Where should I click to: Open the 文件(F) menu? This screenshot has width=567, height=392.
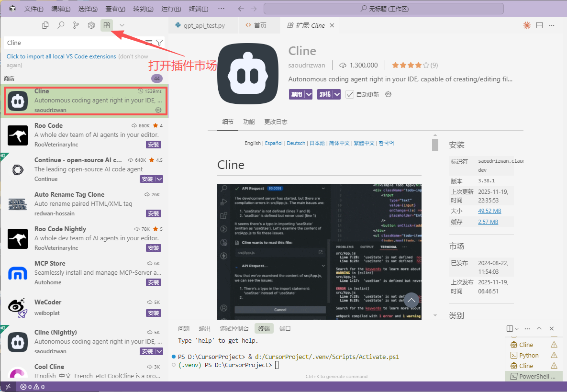[x=33, y=9]
